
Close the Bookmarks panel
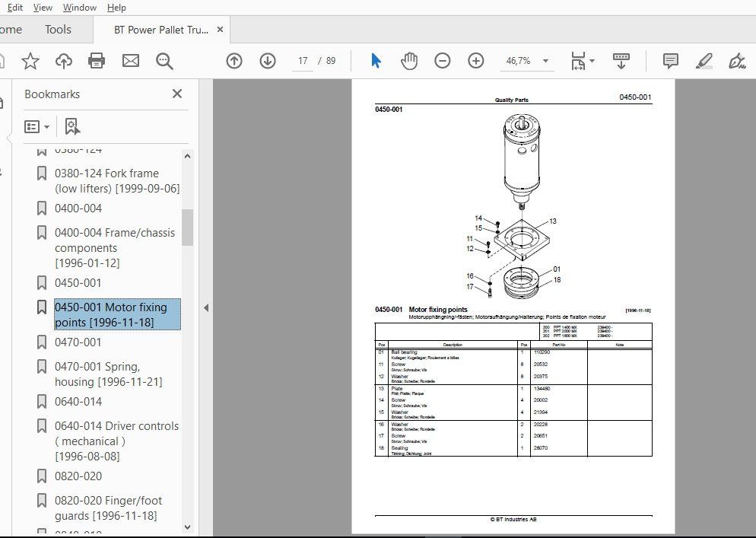click(x=177, y=94)
